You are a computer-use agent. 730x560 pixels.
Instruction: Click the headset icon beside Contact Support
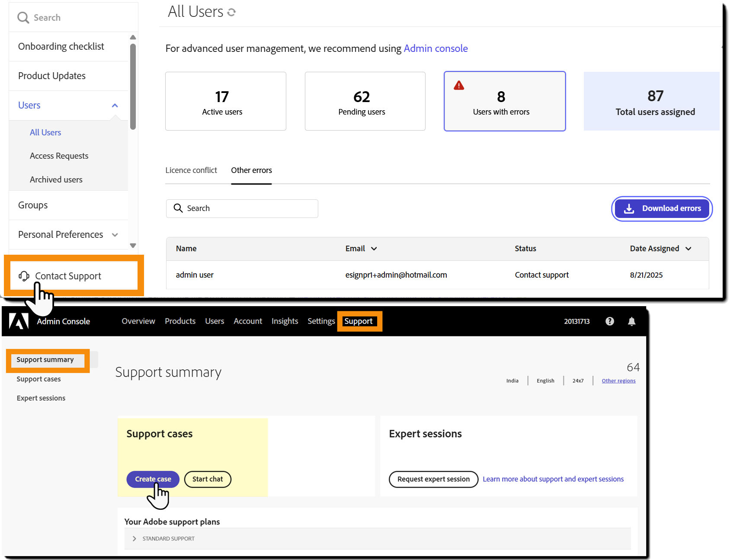tap(24, 276)
